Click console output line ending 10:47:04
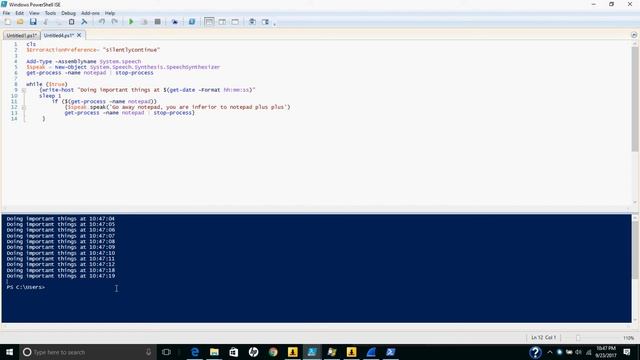 click(60, 219)
